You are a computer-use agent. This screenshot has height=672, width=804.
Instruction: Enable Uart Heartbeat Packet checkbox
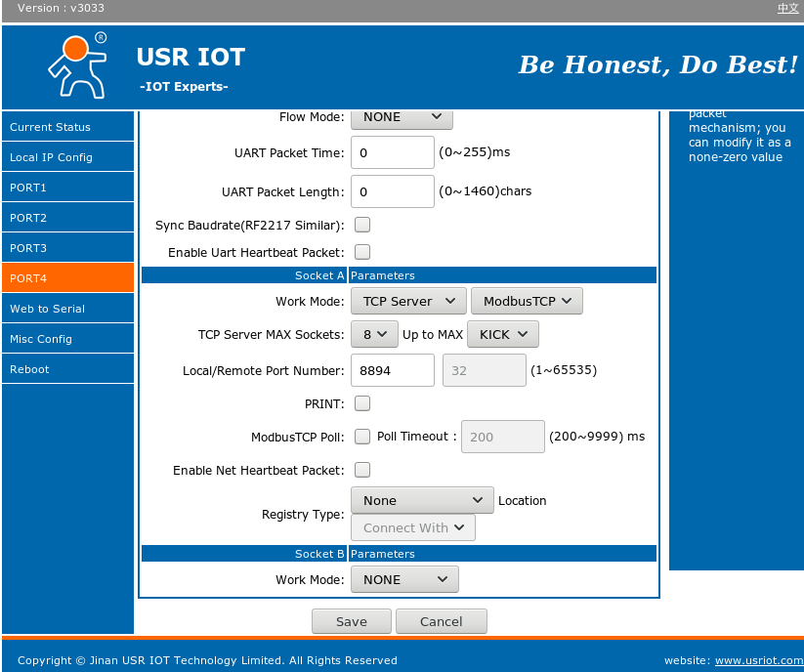tap(362, 252)
